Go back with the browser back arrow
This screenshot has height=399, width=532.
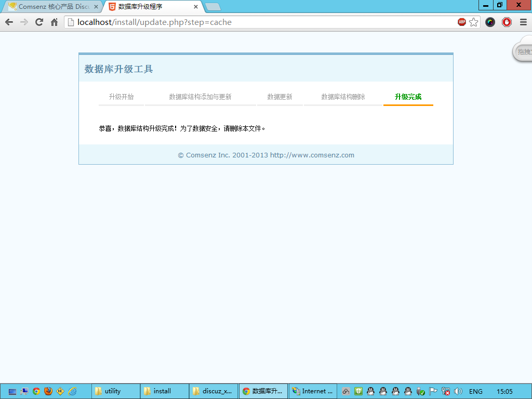pos(9,22)
